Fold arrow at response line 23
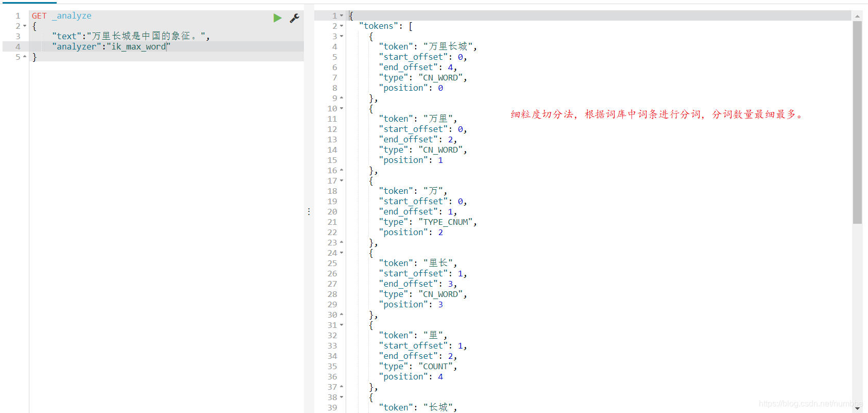 point(342,242)
